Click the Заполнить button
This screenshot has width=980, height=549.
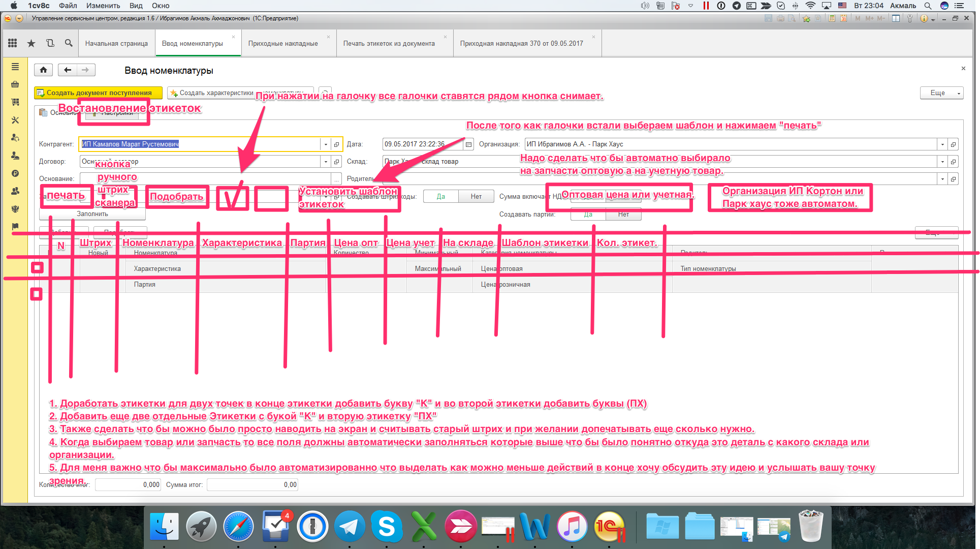[92, 214]
